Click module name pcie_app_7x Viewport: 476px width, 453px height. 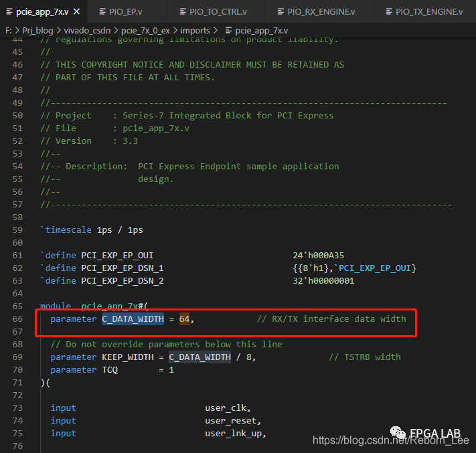[x=110, y=306]
